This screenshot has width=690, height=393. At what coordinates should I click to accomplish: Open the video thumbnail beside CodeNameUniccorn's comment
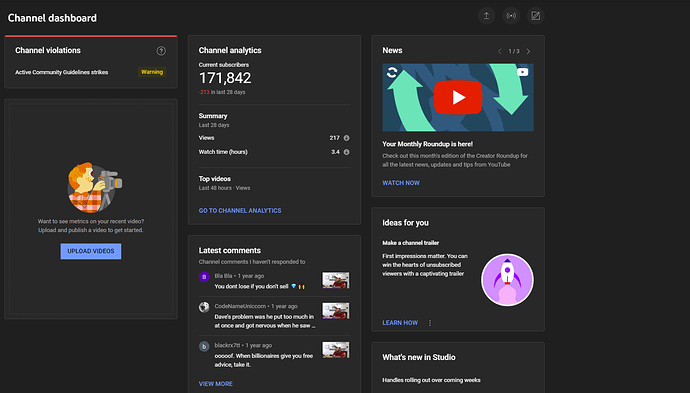point(335,311)
